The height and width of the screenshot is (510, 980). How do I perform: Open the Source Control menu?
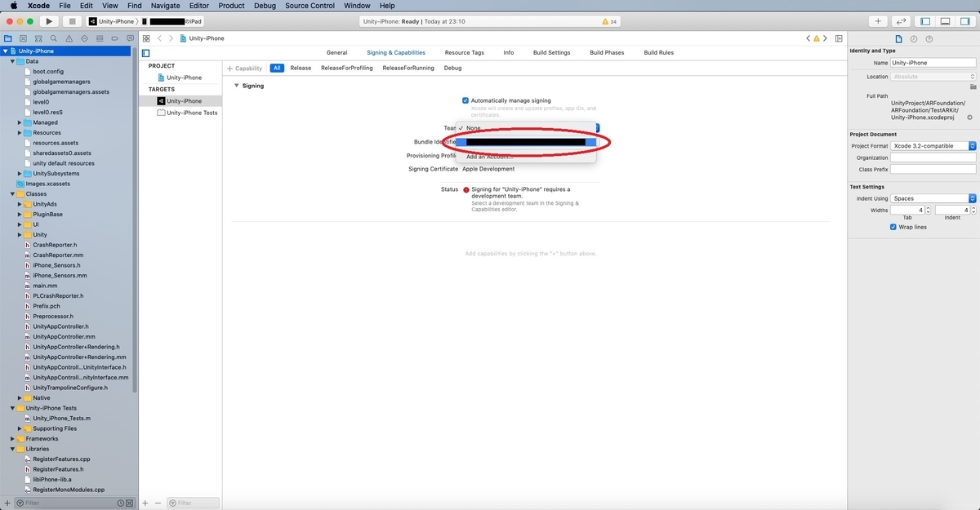pyautogui.click(x=310, y=6)
